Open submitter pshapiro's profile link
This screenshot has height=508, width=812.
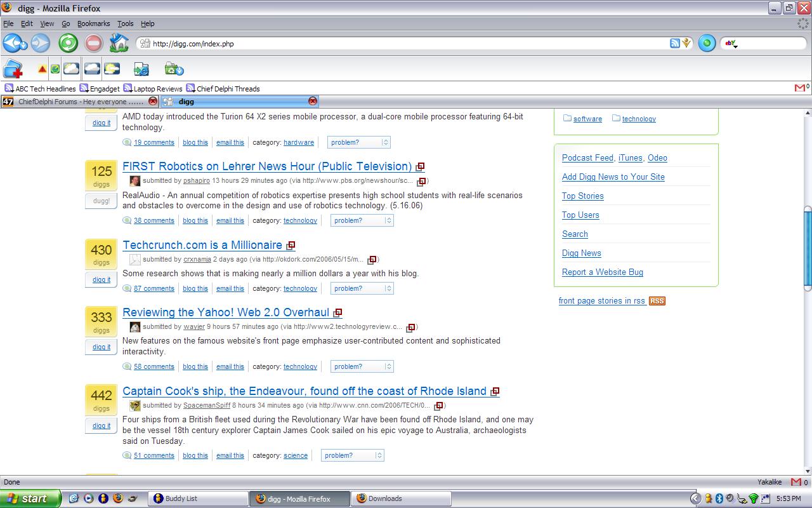[x=196, y=180]
